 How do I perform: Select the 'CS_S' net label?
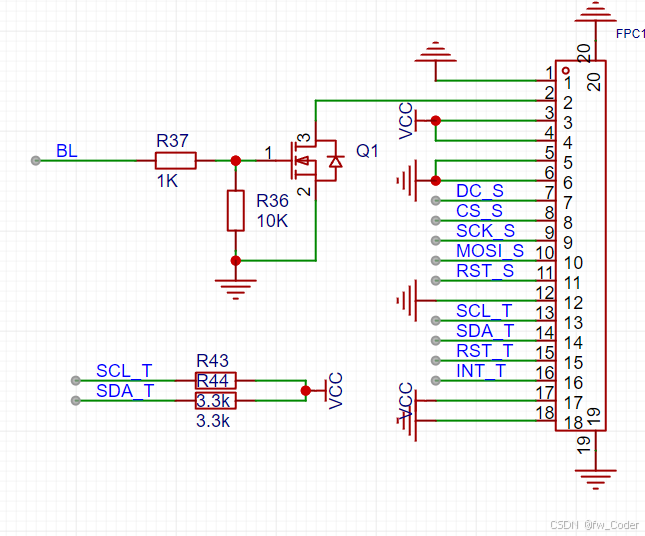[x=479, y=211]
